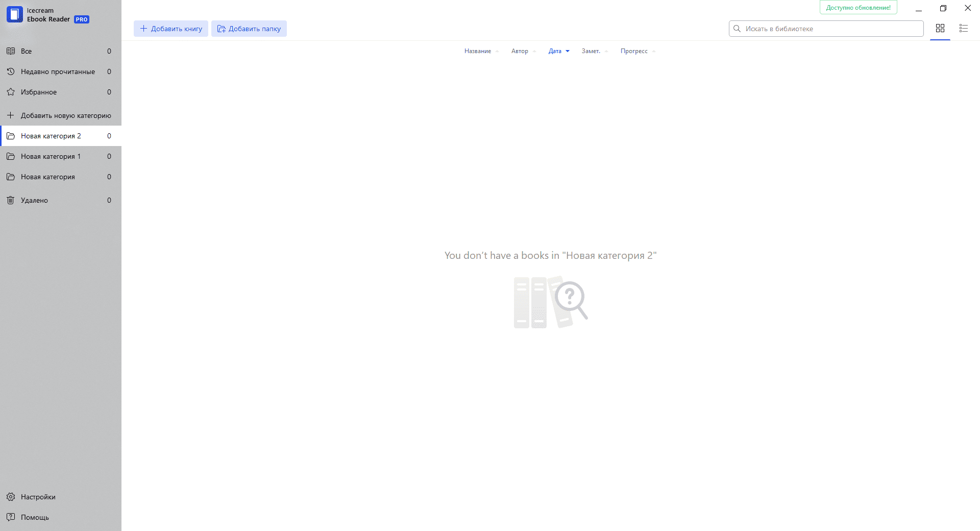Click the Добавить папку button
This screenshot has width=980, height=531.
point(249,29)
